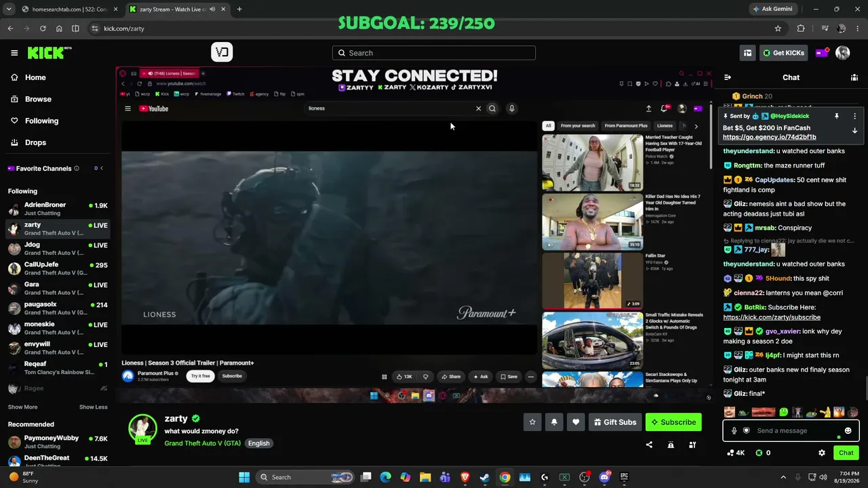Share the zarty stream

click(x=649, y=445)
